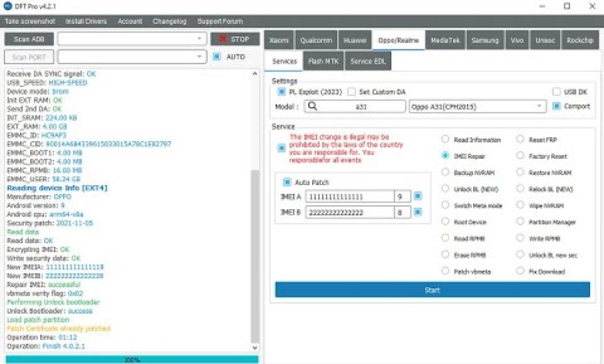Click the IMEI B number field

point(350,212)
